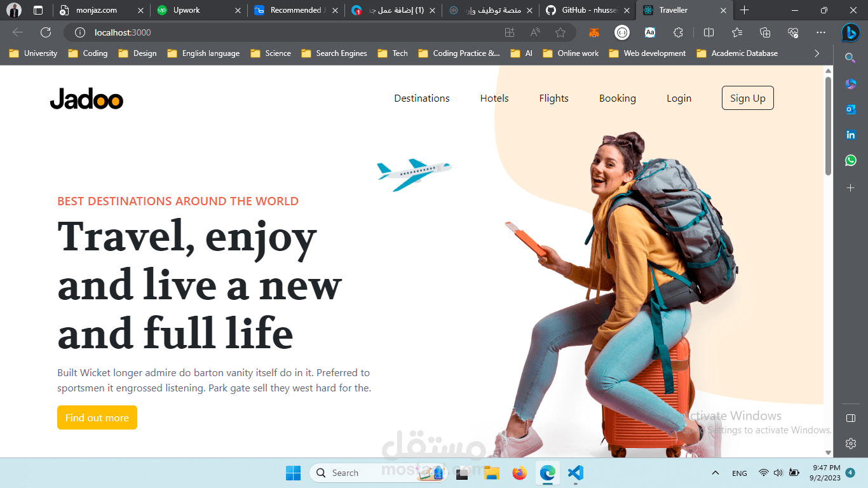
Task: Click the Sign Up button
Action: (748, 98)
